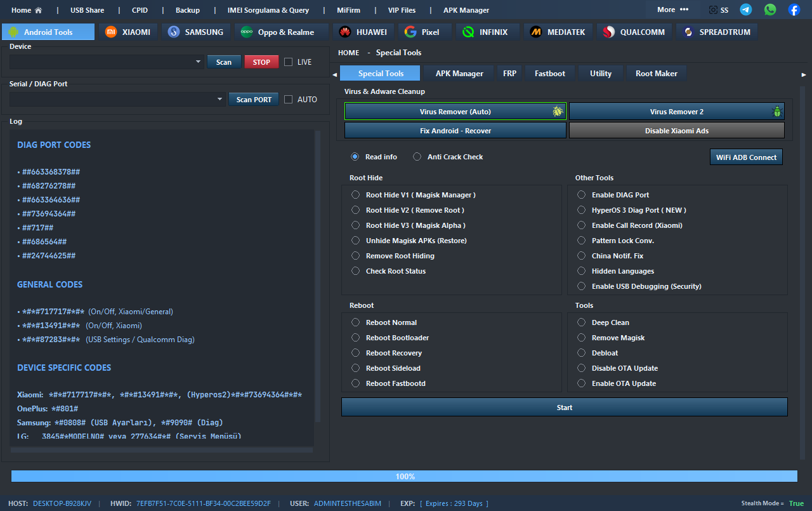Select Anti Crack Check radio button

pyautogui.click(x=417, y=157)
